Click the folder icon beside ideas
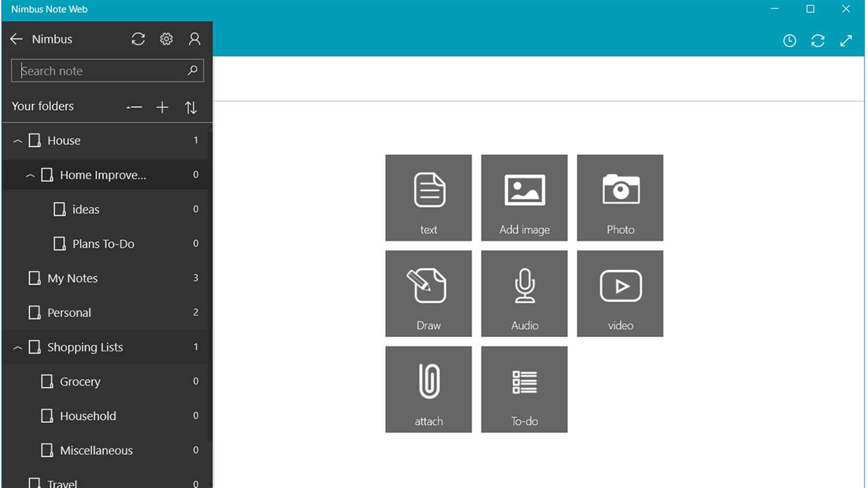 pos(60,209)
